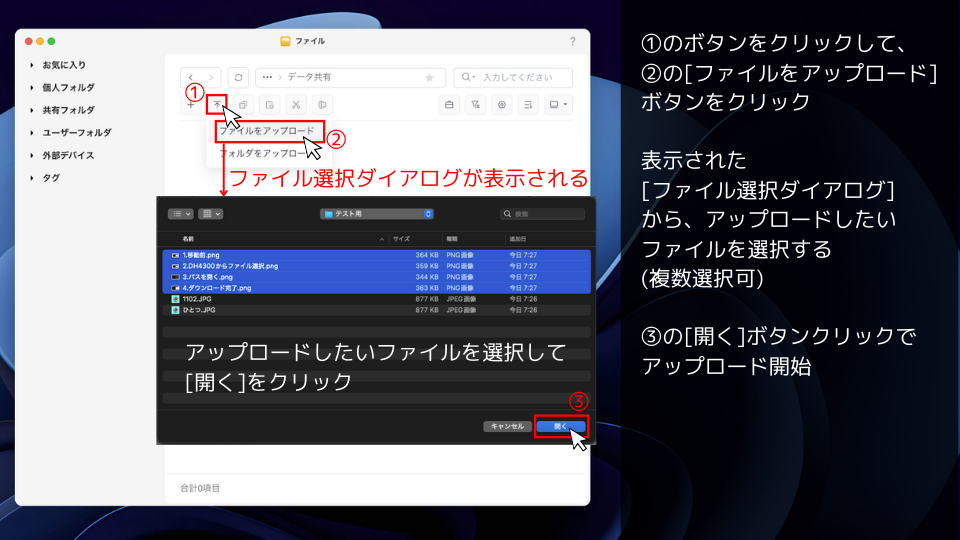The image size is (960, 540).
Task: Click the 開く button in the dialog
Action: 560,426
